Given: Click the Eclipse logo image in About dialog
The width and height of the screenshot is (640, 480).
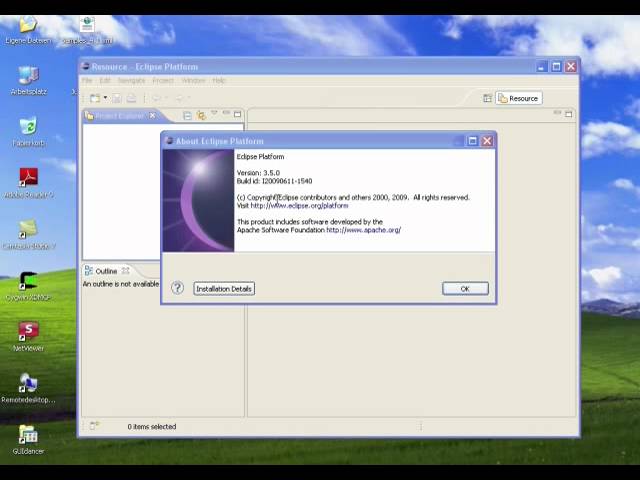Looking at the screenshot, I should pos(198,200).
